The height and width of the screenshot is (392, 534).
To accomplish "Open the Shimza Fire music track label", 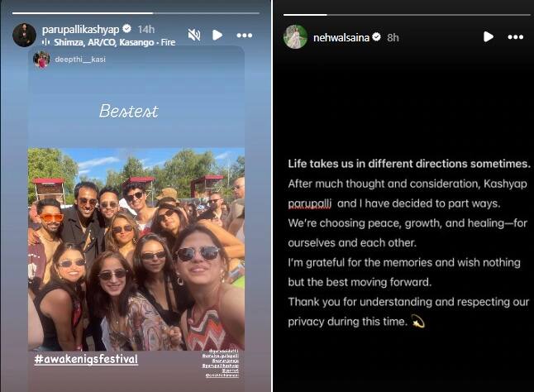I will tap(115, 42).
